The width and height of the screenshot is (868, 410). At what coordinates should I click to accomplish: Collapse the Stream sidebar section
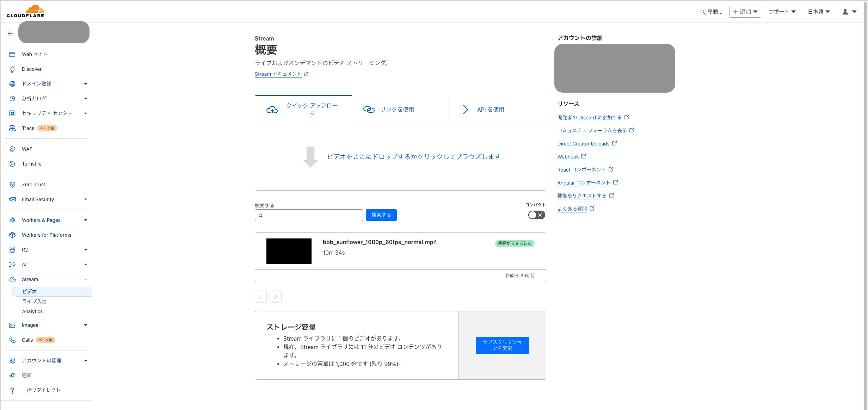85,279
